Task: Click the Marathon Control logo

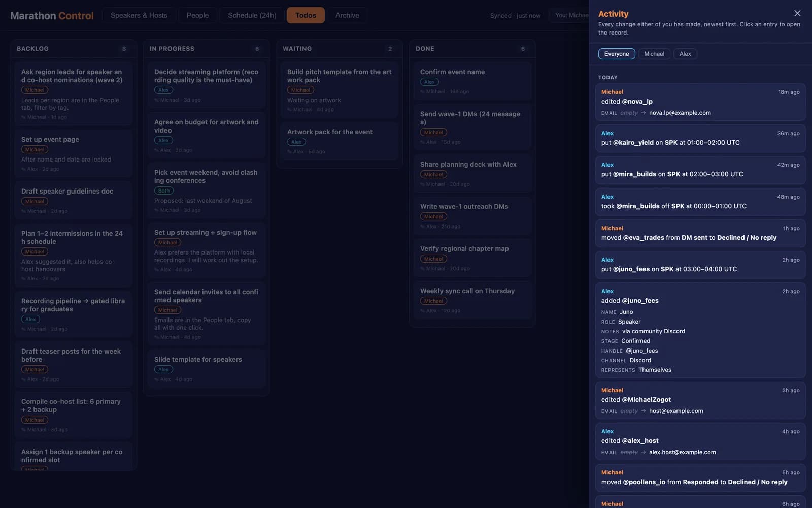Action: coord(52,16)
